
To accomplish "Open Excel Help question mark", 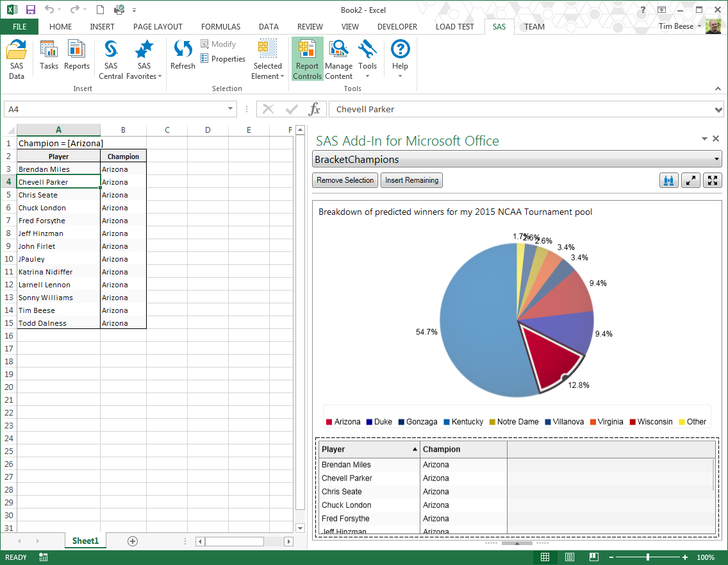I will click(643, 10).
